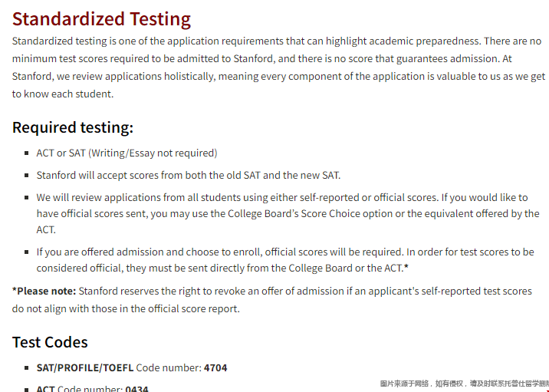Click the Chinese watermark text at bottom right
The image size is (549, 392).
point(464,384)
